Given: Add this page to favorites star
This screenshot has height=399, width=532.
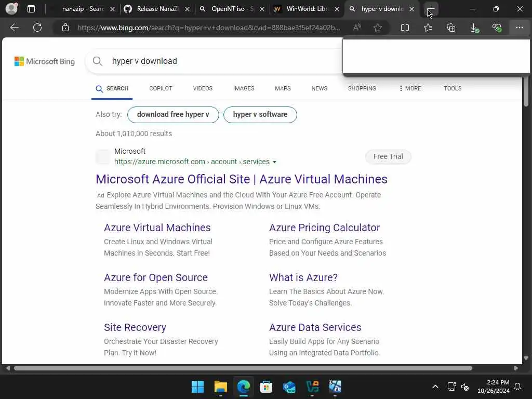Looking at the screenshot, I should tap(377, 28).
